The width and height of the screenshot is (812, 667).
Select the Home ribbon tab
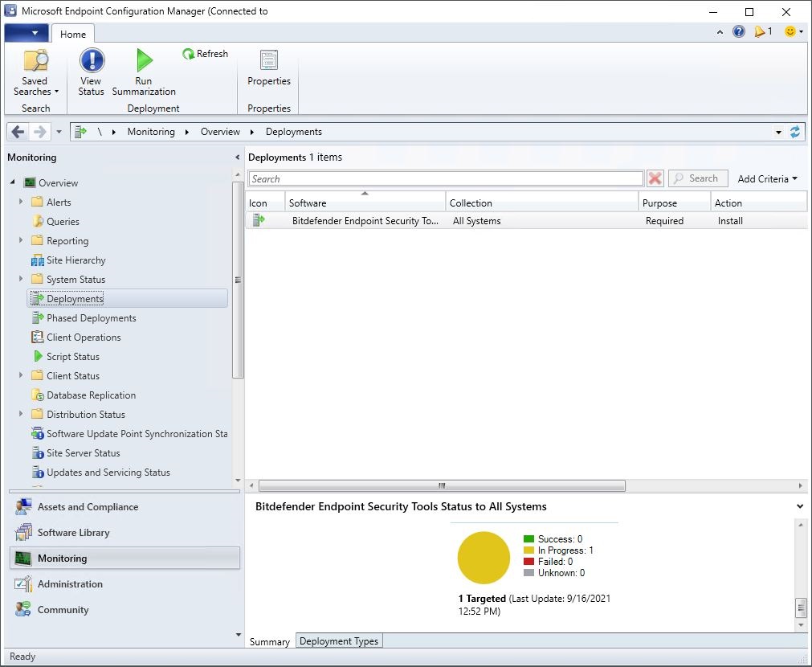click(73, 34)
